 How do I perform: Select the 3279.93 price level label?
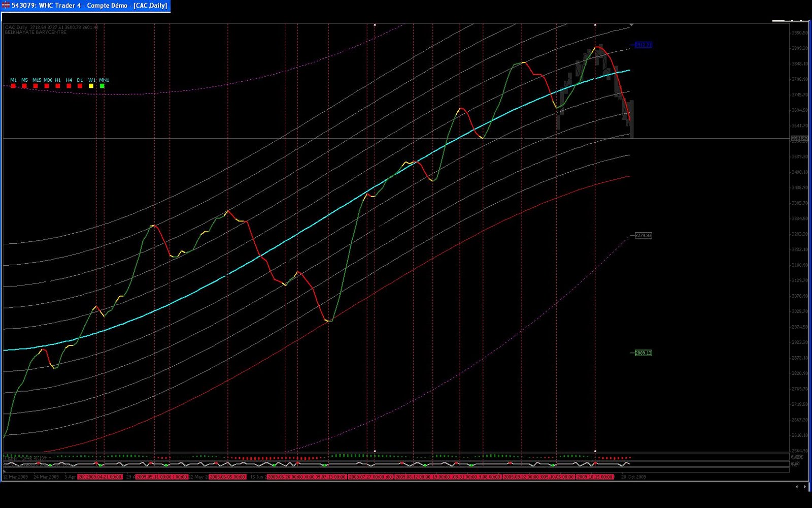(x=643, y=235)
